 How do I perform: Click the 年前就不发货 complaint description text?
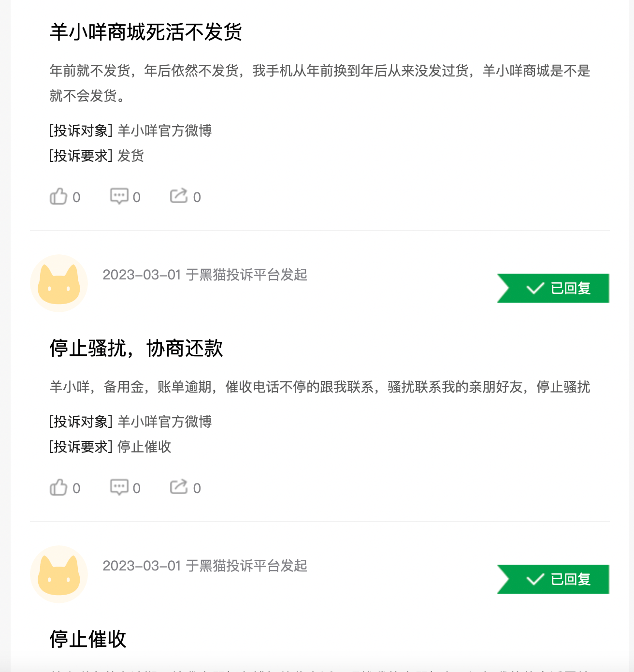[x=320, y=83]
